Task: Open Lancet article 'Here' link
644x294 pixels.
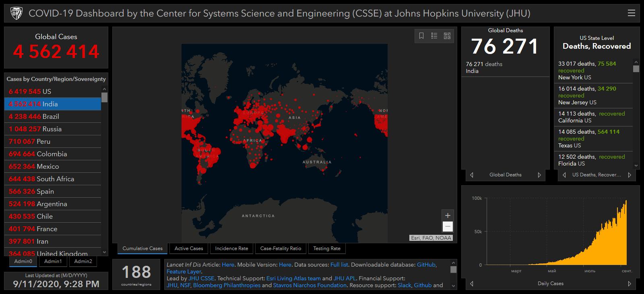Action: point(228,265)
